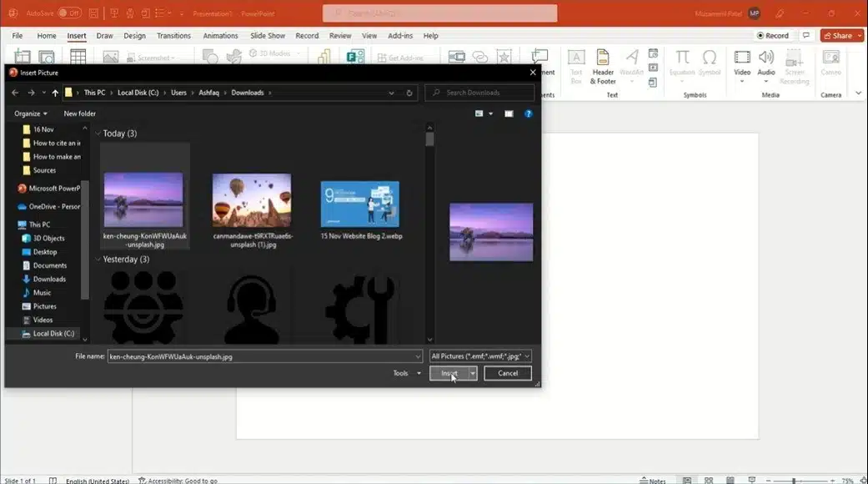Open the All Pictures file type dropdown
The height and width of the screenshot is (484, 868).
[481, 356]
